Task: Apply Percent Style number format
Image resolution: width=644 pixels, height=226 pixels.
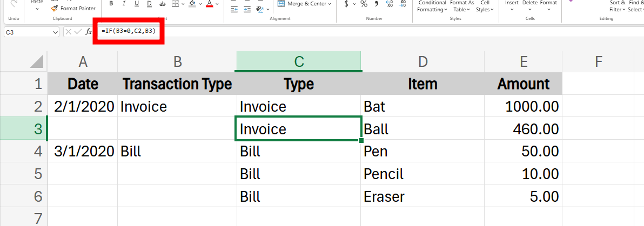Action: tap(364, 4)
